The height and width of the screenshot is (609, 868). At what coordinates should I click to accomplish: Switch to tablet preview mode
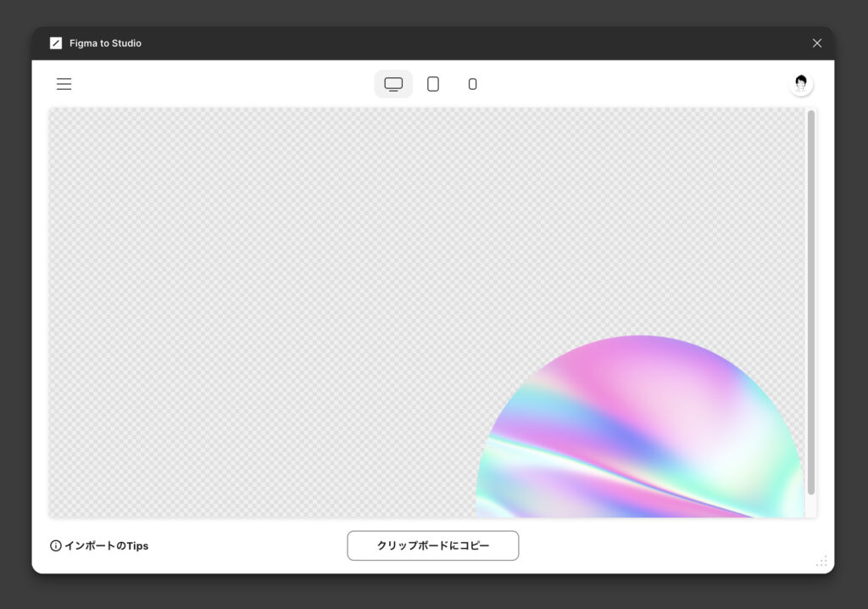click(433, 84)
